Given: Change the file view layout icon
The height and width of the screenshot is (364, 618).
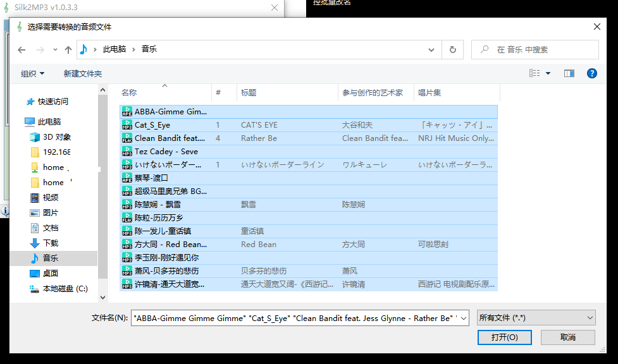Looking at the screenshot, I should click(x=535, y=73).
